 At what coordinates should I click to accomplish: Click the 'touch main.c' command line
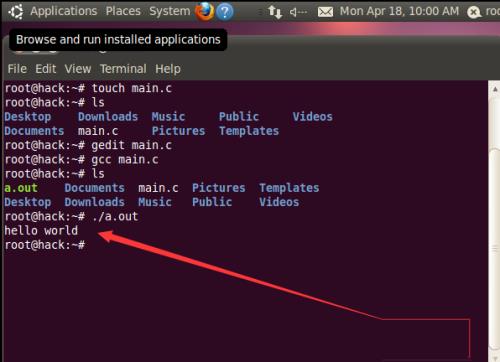[x=88, y=88]
